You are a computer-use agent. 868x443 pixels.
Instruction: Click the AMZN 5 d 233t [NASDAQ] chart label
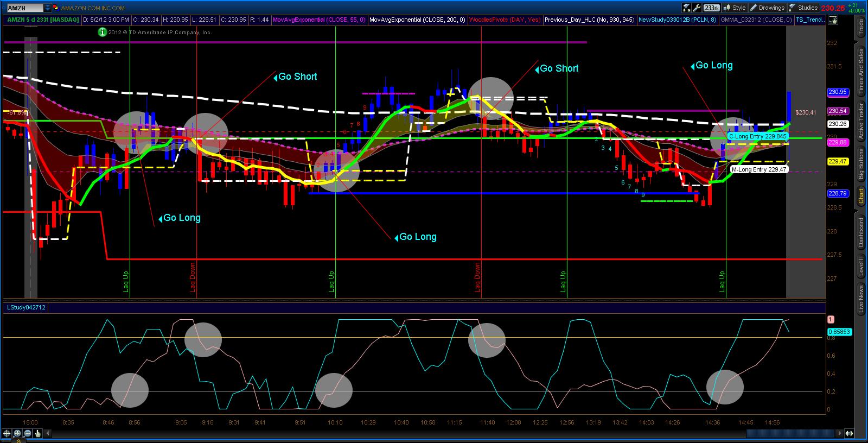coord(43,20)
